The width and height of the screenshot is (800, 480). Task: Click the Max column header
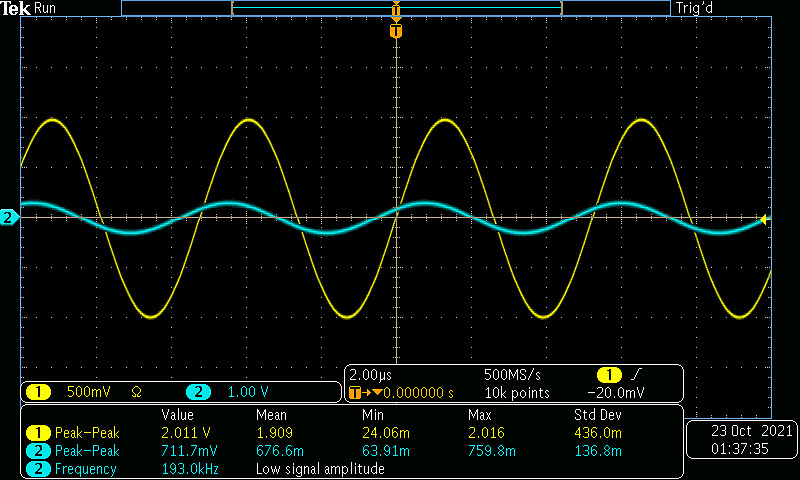[x=480, y=415]
